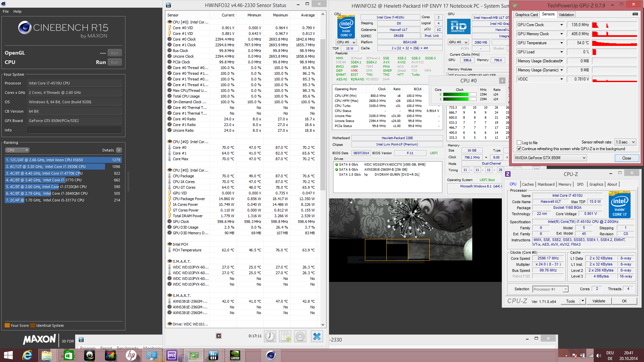This screenshot has height=362, width=644.
Task: Start logging with the spreadsheet-plus icon
Action: pos(285,336)
